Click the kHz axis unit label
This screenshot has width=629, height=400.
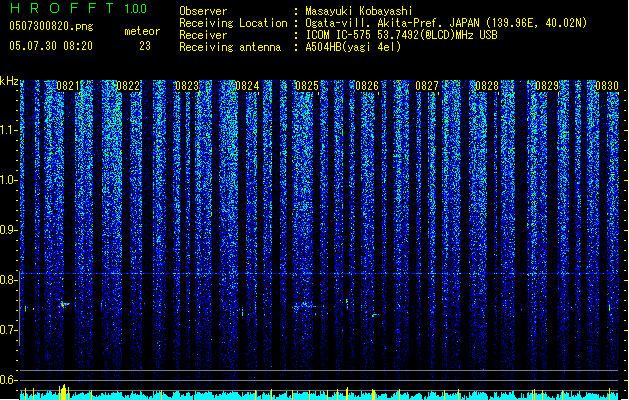pyautogui.click(x=9, y=81)
